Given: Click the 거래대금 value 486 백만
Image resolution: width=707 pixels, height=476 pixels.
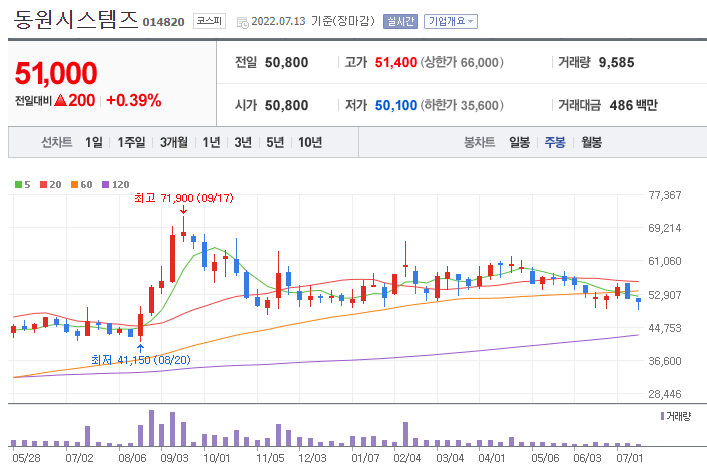Looking at the screenshot, I should coord(634,105).
